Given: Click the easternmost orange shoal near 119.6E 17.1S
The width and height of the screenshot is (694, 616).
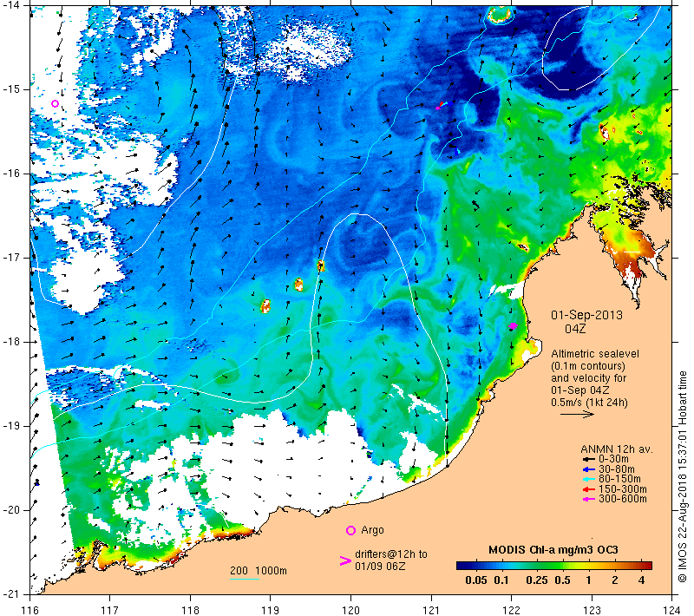Looking at the screenshot, I should (321, 265).
